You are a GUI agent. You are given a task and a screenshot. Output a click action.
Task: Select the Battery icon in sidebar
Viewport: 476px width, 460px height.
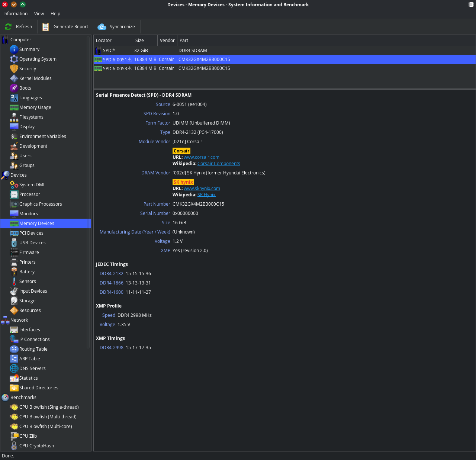(x=14, y=272)
